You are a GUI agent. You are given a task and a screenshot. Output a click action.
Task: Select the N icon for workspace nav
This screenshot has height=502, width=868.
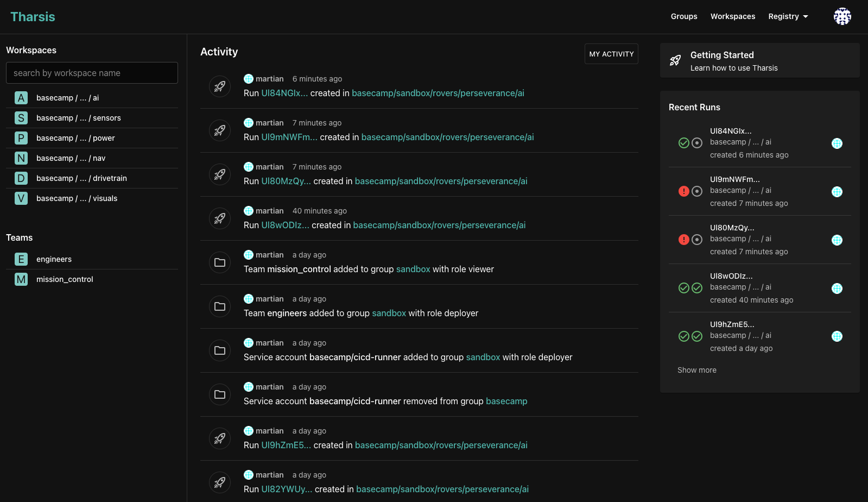click(21, 158)
